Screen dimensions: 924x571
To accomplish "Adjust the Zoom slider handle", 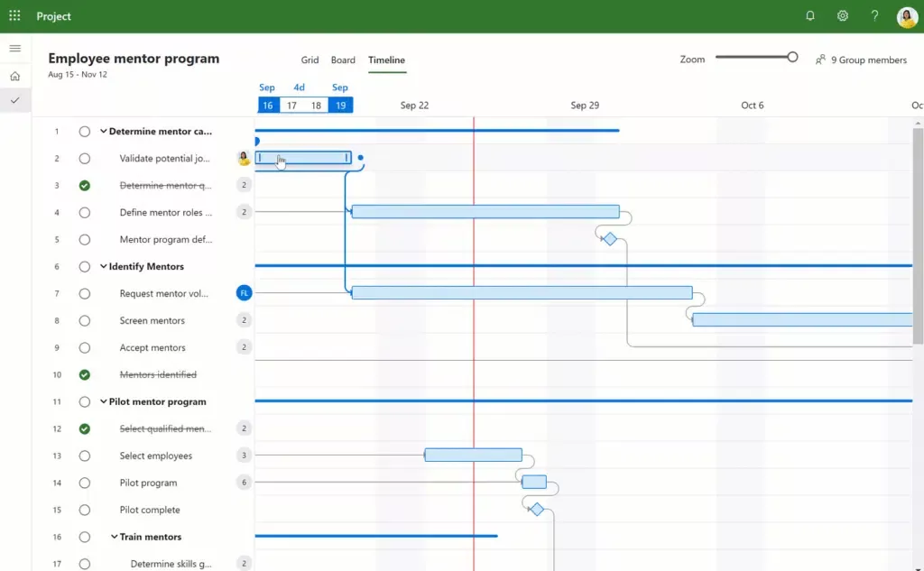I will click(792, 57).
